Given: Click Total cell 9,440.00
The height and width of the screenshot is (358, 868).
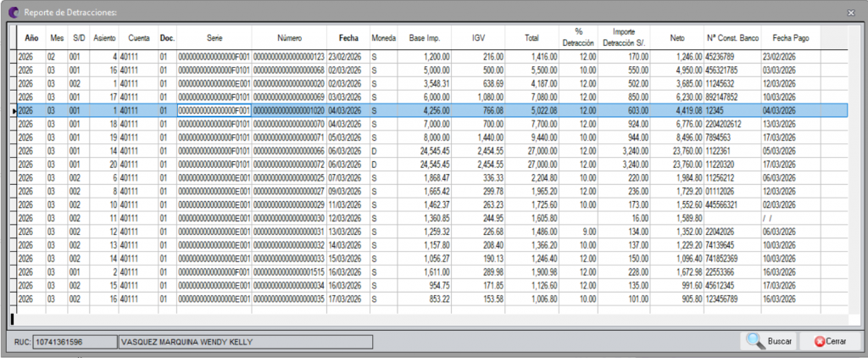Looking at the screenshot, I should coord(532,137).
